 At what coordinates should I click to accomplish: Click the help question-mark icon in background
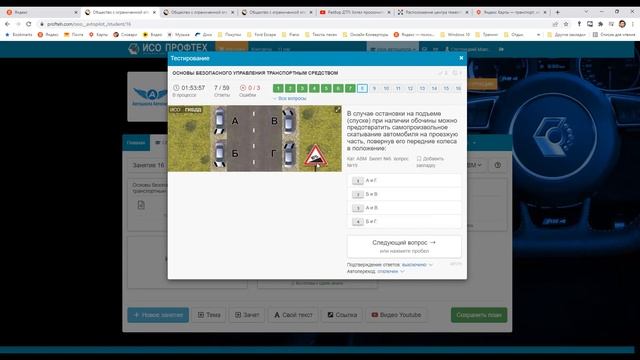[498, 165]
